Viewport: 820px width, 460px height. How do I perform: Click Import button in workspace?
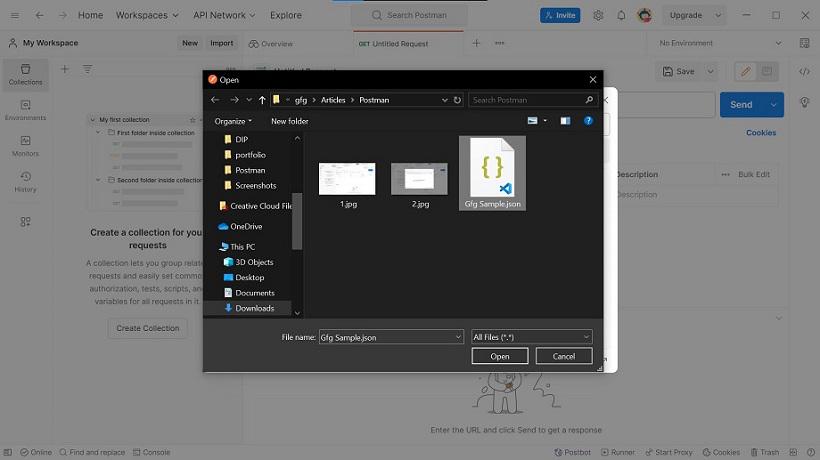[222, 43]
